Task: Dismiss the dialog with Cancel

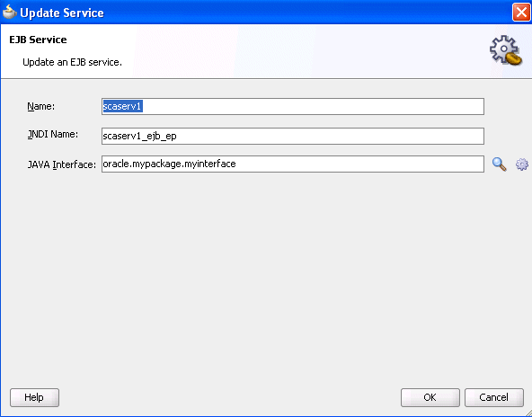Action: click(494, 397)
